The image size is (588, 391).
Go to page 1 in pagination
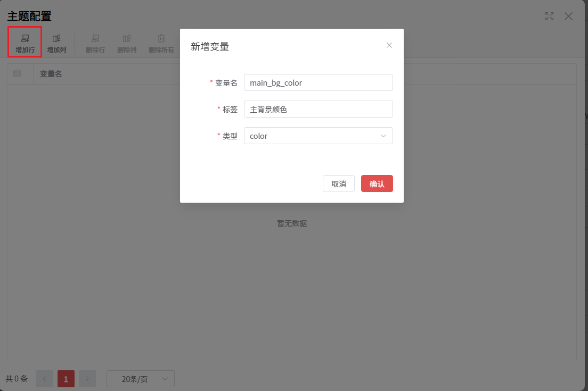click(x=66, y=379)
